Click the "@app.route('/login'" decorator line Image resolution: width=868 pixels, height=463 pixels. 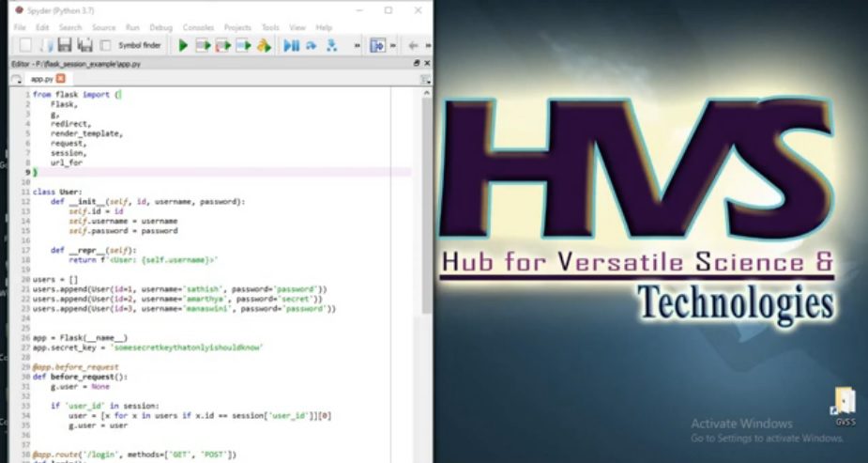click(134, 455)
